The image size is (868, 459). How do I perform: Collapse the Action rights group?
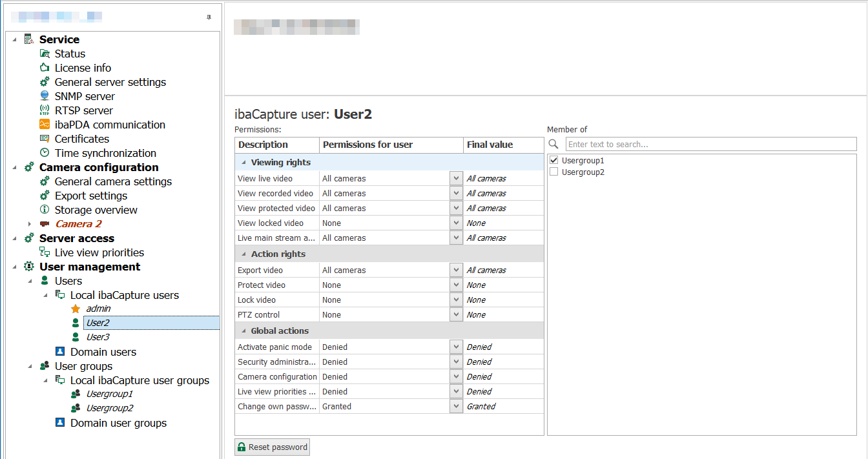click(x=244, y=254)
